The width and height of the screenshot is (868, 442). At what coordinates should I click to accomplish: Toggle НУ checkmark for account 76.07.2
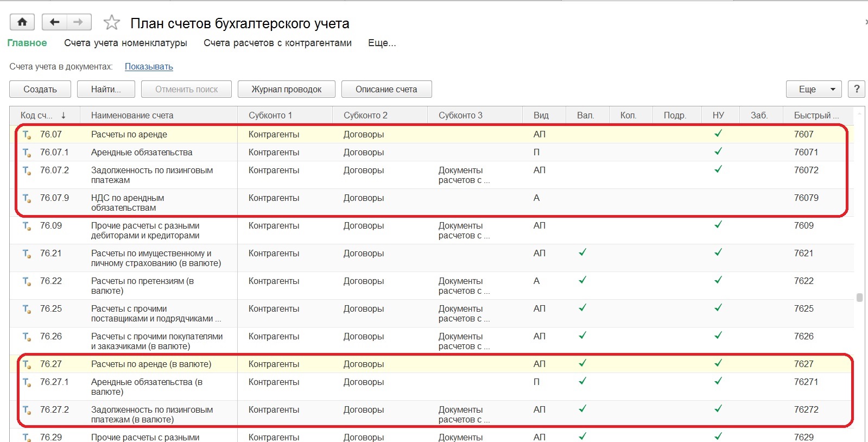(718, 169)
